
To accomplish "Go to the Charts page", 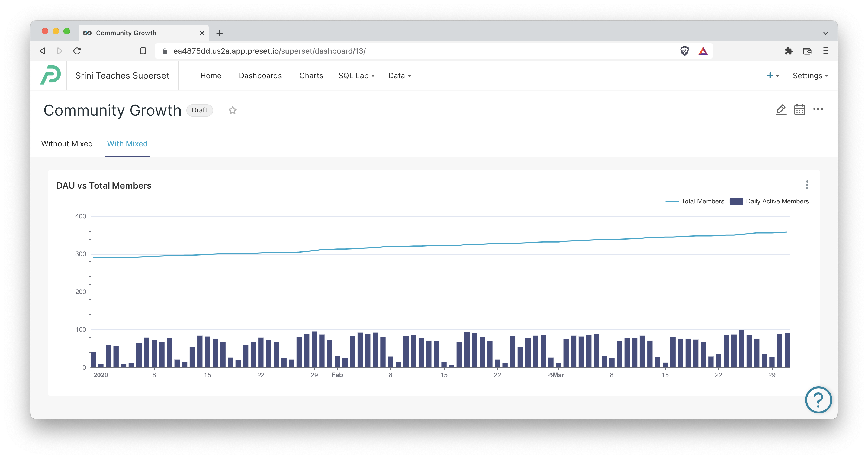I will pyautogui.click(x=311, y=76).
